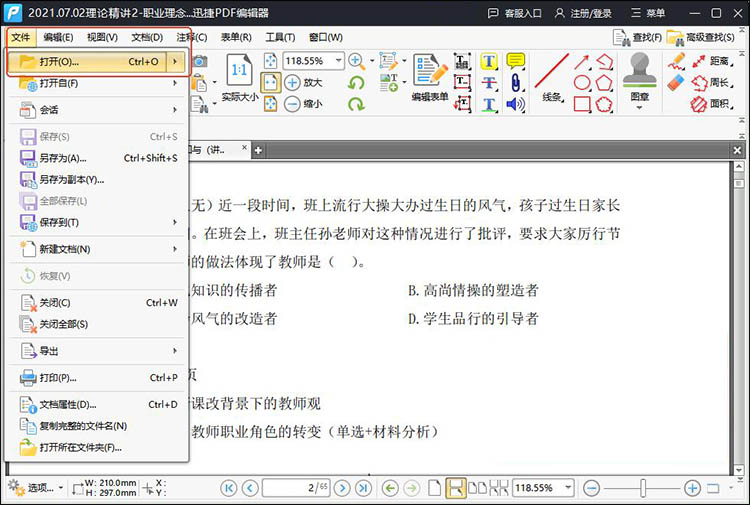Viewport: 750px width, 505px height.
Task: Choose Close All (关闭全部) menu item
Action: click(98, 324)
